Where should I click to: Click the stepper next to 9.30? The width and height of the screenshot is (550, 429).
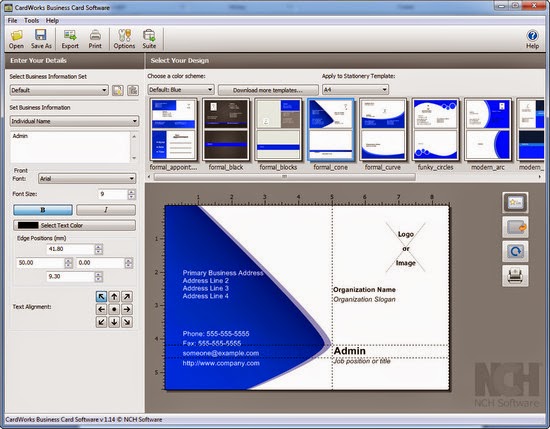point(99,277)
